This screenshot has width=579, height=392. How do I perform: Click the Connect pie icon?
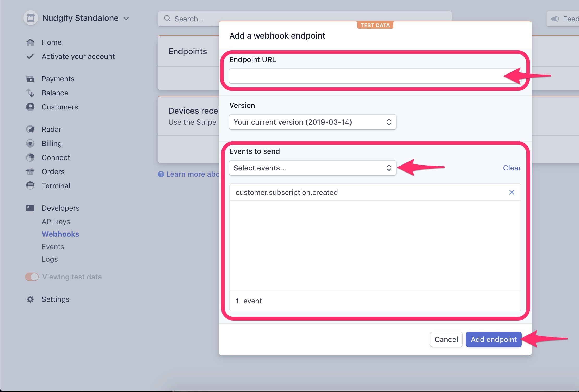[x=30, y=157]
